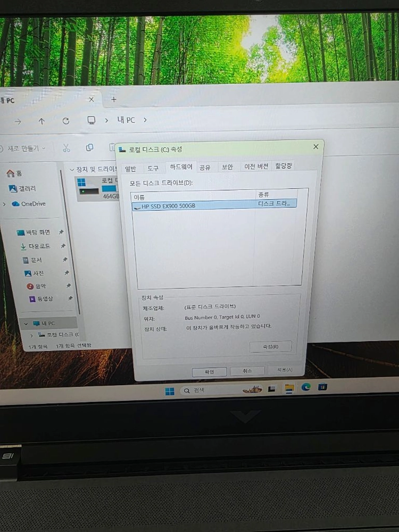Open the 보안 tab
This screenshot has width=399, height=532.
(x=227, y=167)
